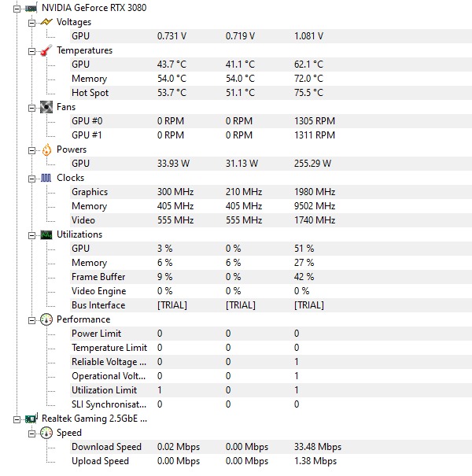Click the Performance gauge icon
The height and width of the screenshot is (476, 472).
pyautogui.click(x=46, y=319)
